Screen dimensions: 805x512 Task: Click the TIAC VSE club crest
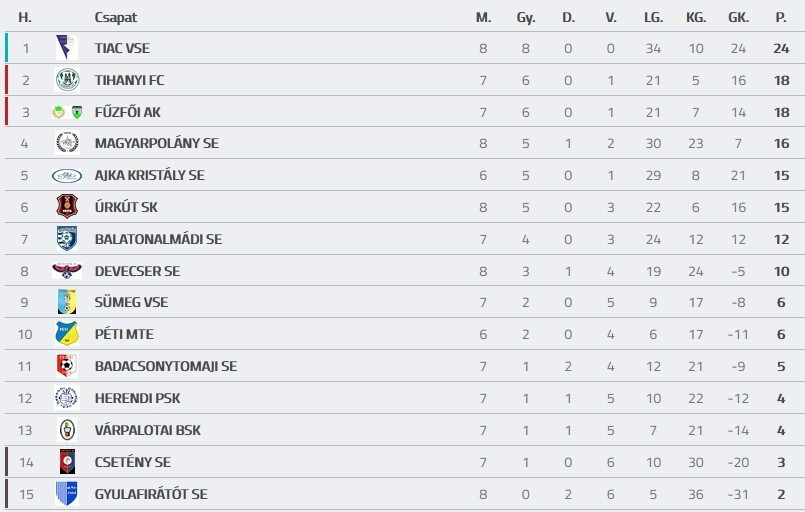tap(66, 48)
